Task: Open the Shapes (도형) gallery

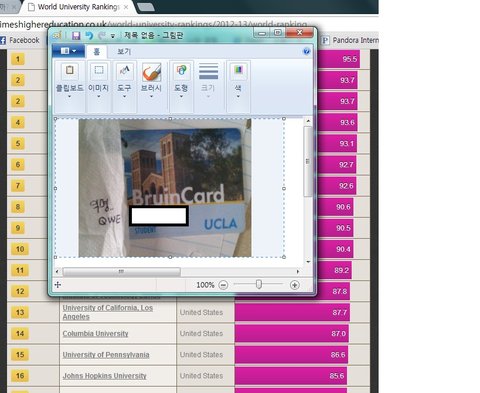Action: tap(181, 71)
